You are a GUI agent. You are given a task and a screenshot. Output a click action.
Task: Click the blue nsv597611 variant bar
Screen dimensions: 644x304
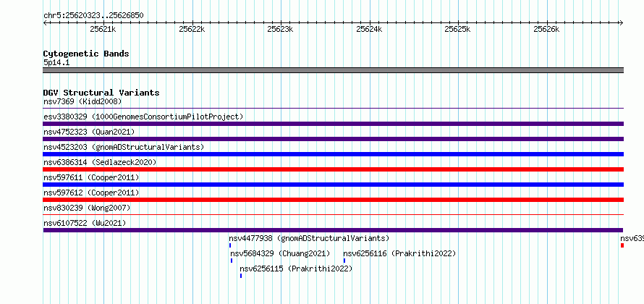(334, 185)
